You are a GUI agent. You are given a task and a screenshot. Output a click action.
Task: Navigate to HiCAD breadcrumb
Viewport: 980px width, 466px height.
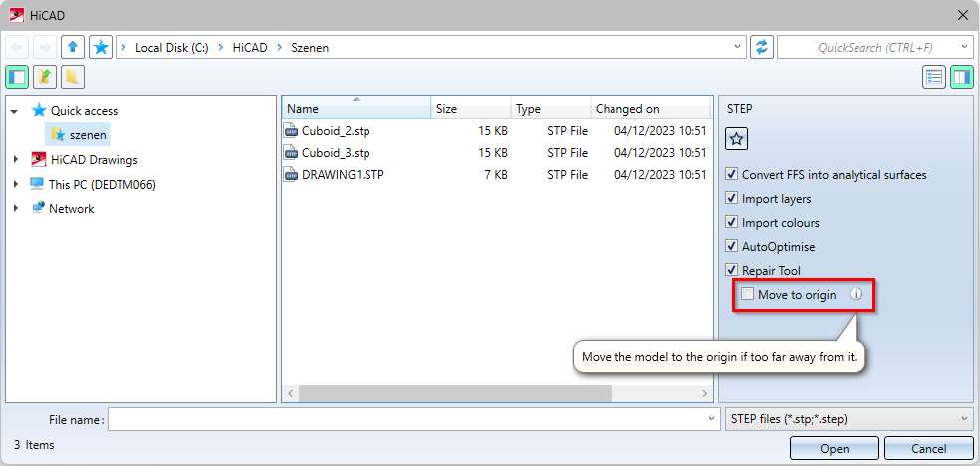tap(250, 47)
